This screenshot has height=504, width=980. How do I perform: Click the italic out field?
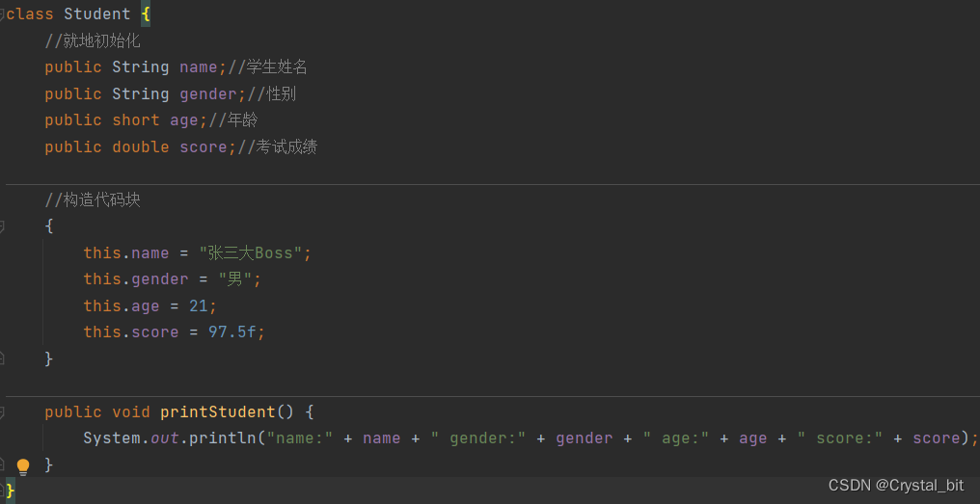[165, 438]
